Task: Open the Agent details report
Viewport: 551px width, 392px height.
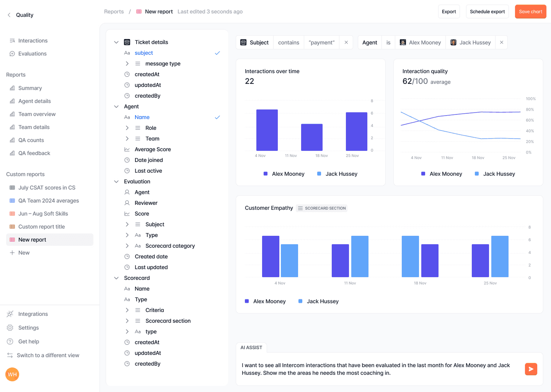Action: coord(34,101)
